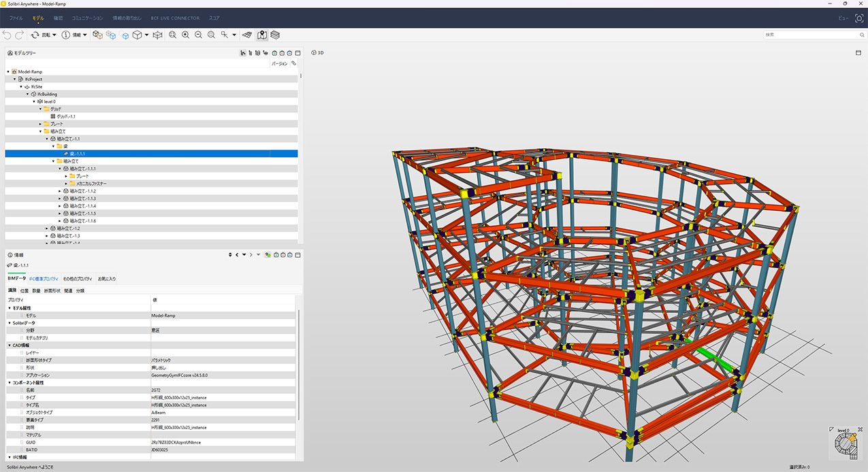
Task: Toggle the map navigation icon in toolbar
Action: click(262, 35)
